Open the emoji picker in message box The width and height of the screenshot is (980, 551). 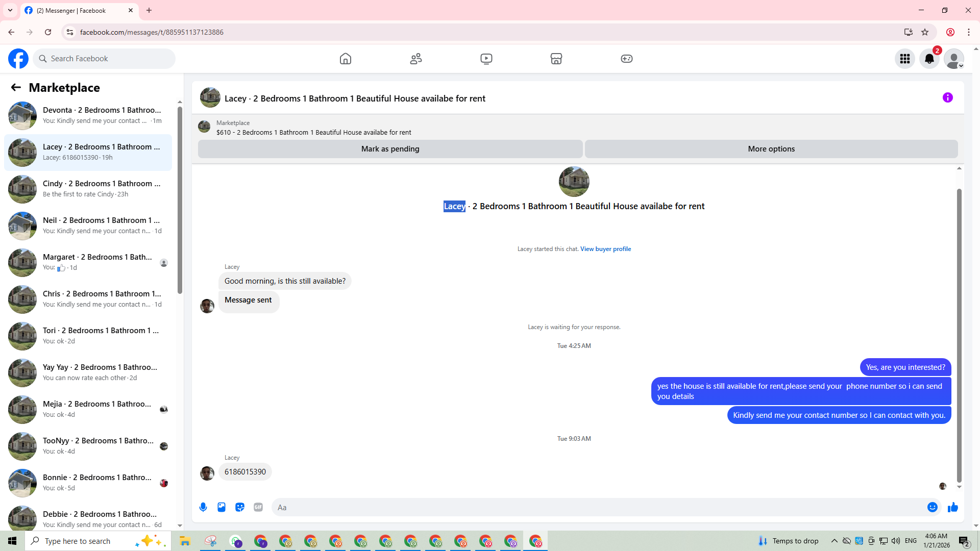[932, 507]
